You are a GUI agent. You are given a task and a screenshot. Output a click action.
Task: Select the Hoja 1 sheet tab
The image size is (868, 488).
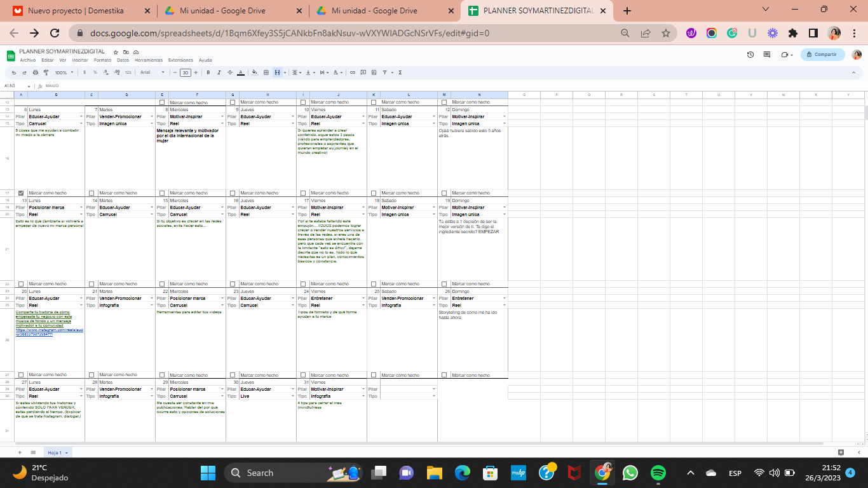click(x=58, y=452)
